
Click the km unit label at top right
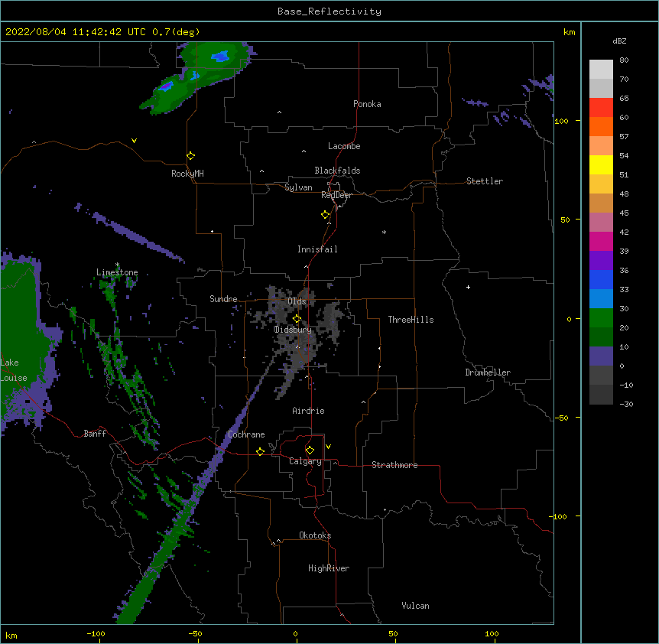[x=569, y=32]
